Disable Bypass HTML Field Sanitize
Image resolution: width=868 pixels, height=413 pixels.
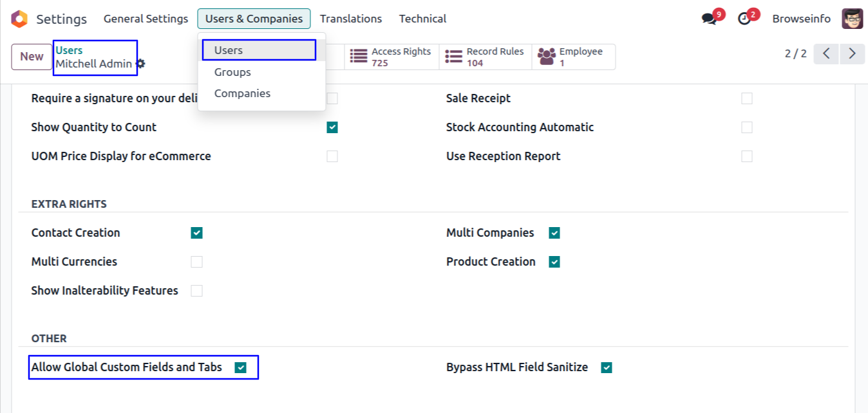click(607, 368)
